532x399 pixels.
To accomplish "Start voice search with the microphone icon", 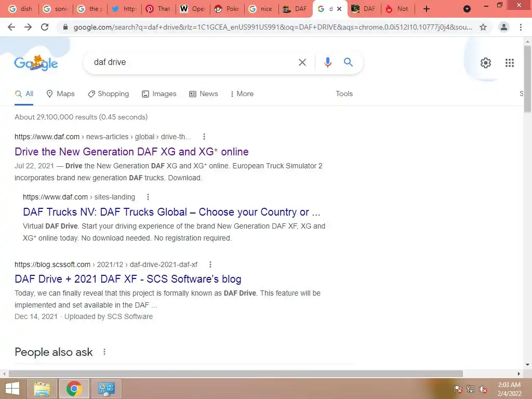I will coord(327,62).
